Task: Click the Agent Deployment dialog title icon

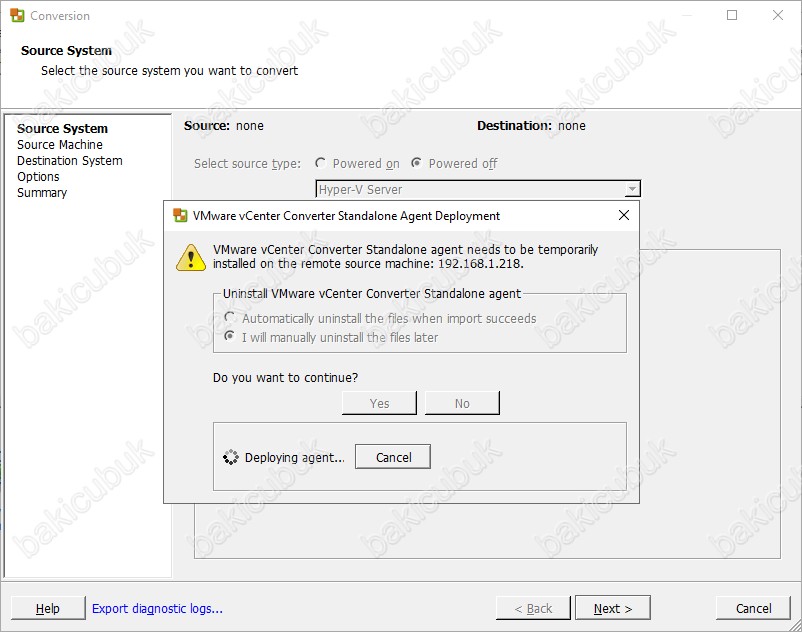Action: click(180, 215)
